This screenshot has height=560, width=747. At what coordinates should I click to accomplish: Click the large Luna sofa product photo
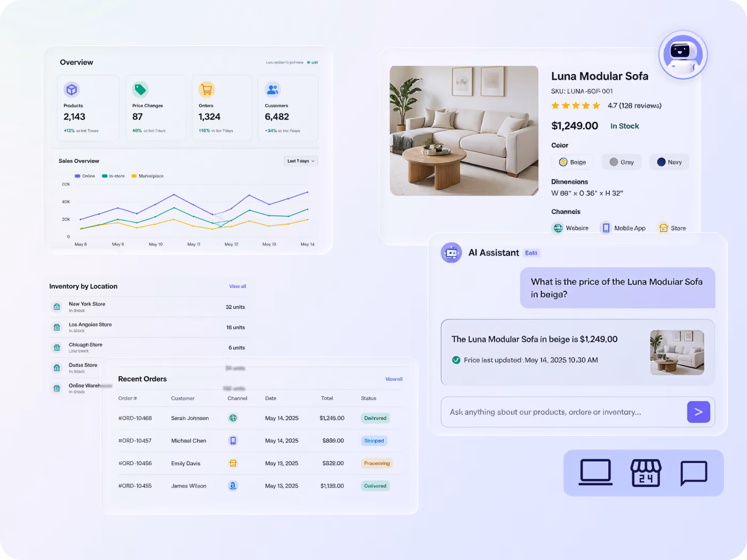pyautogui.click(x=464, y=131)
